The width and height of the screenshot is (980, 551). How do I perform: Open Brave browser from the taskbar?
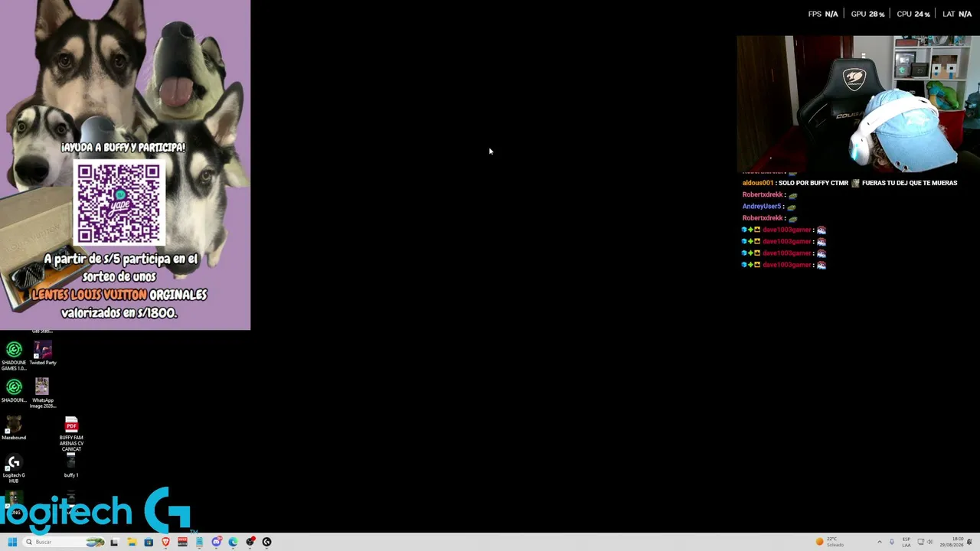[165, 542]
